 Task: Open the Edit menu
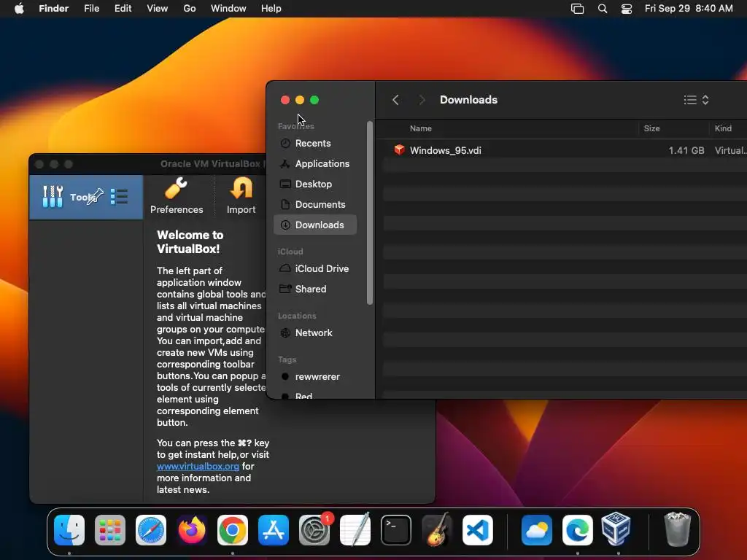point(123,9)
